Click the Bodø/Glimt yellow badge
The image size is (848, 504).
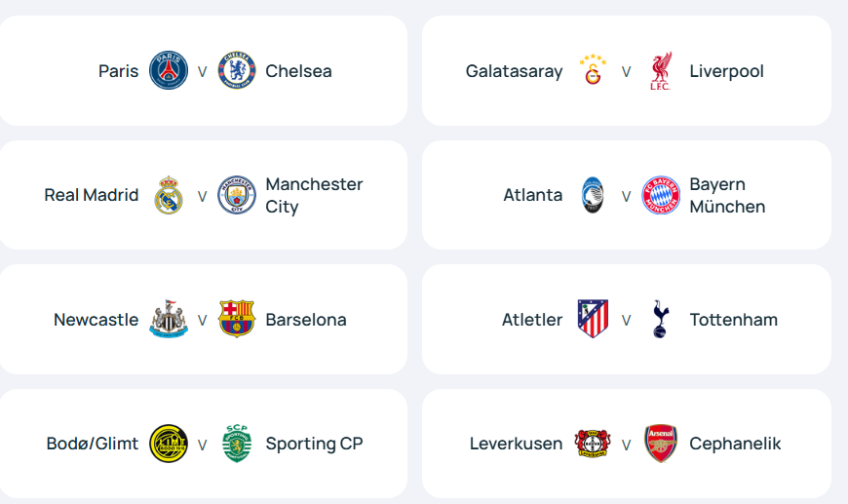pos(169,444)
